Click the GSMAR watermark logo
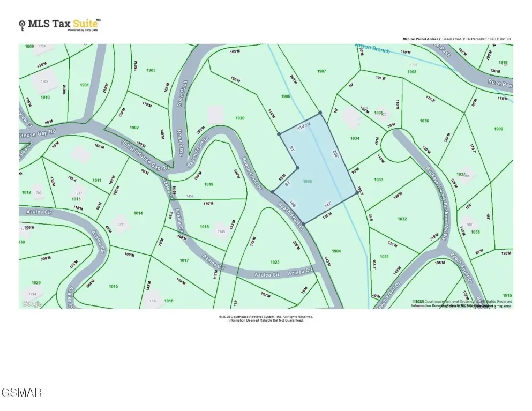This screenshot has height=411, width=532. point(21,393)
